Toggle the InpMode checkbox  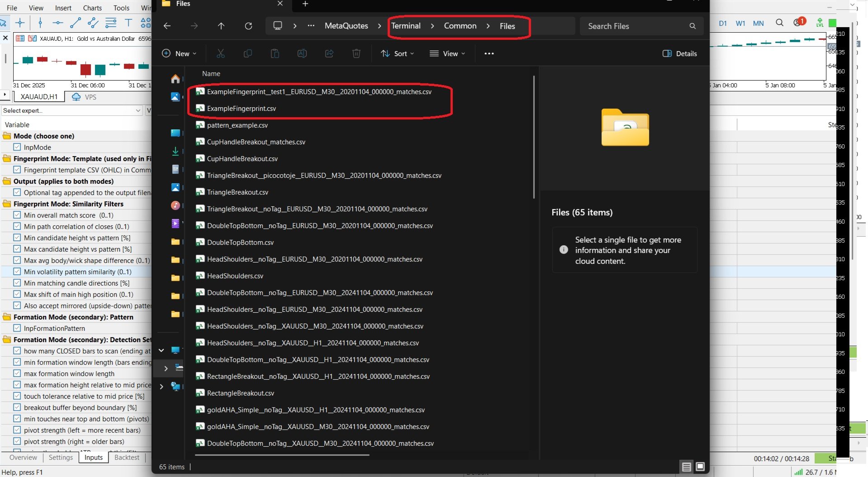17,147
